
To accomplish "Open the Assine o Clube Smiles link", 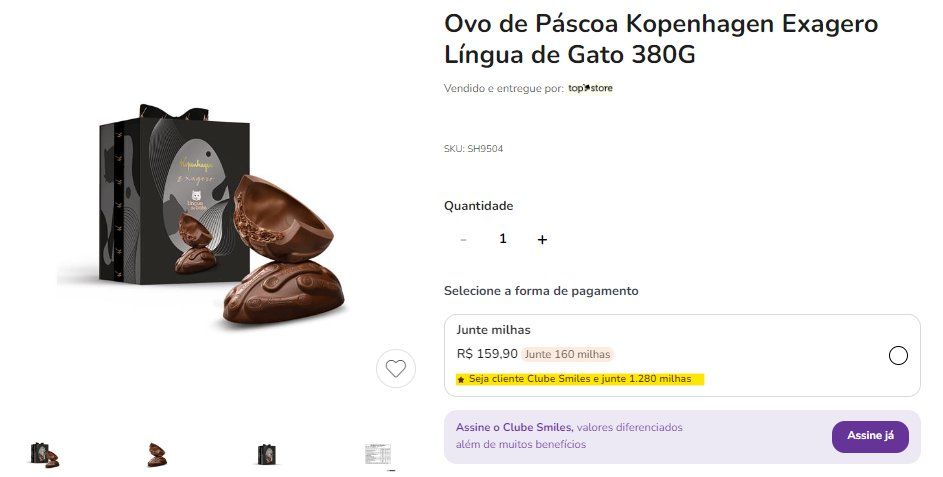I will (514, 428).
